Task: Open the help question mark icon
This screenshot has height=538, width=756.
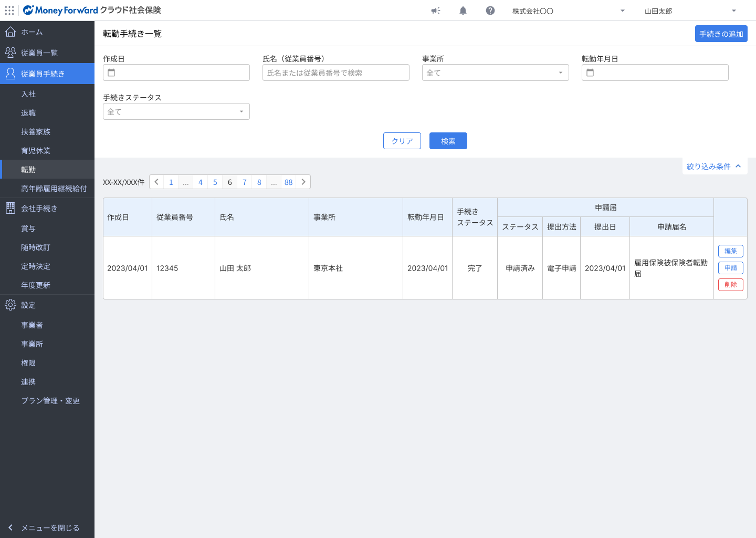Action: (x=490, y=11)
